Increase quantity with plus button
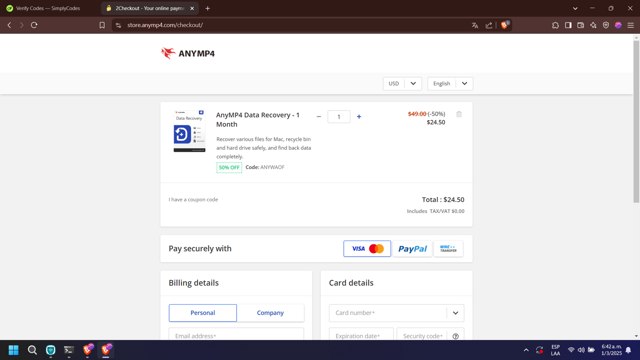Image resolution: width=640 pixels, height=360 pixels. pyautogui.click(x=359, y=117)
